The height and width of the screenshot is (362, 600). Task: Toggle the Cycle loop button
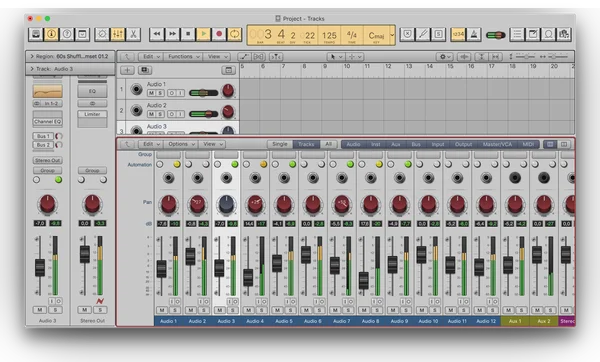click(x=235, y=34)
